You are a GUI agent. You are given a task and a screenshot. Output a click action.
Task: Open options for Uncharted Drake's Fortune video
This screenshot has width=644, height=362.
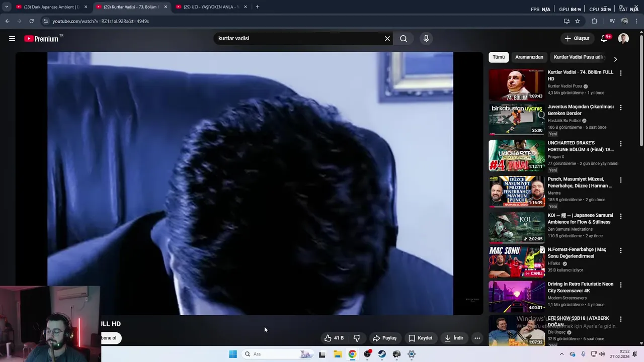[620, 144]
